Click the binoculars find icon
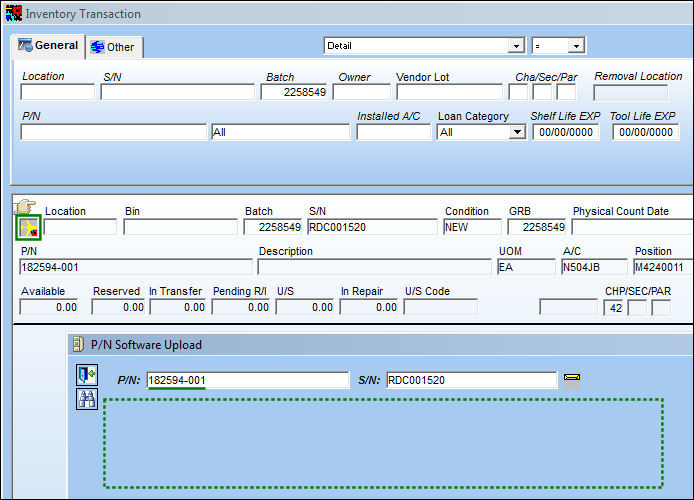The image size is (694, 500). (x=87, y=399)
